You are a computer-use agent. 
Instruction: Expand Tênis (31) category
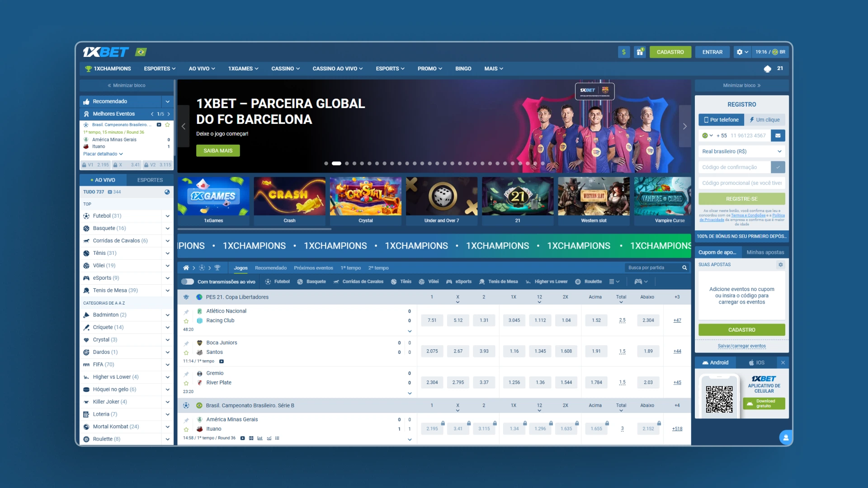[167, 253]
